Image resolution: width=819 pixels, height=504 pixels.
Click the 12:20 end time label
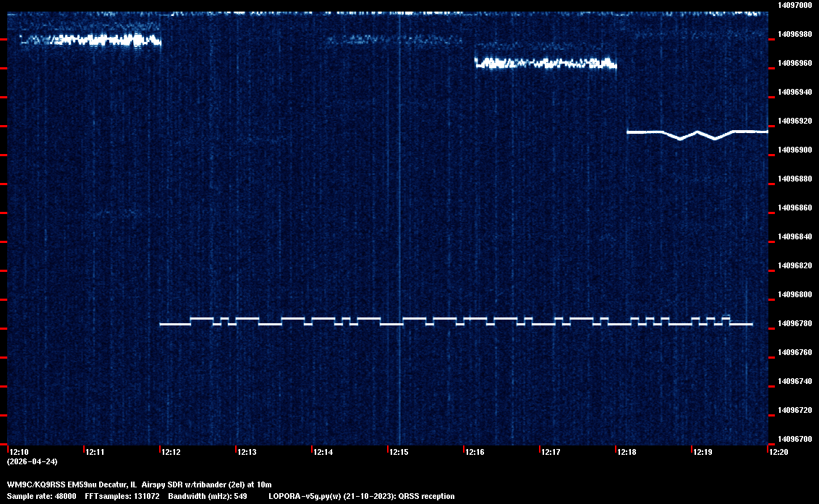coord(778,452)
